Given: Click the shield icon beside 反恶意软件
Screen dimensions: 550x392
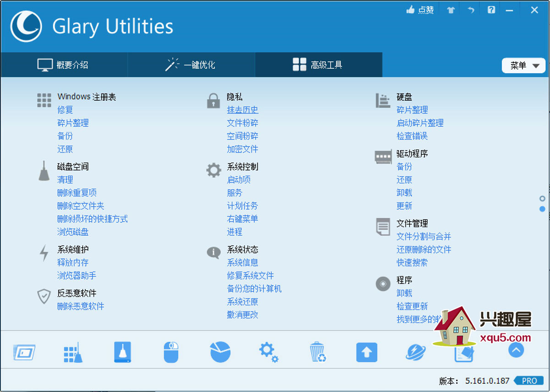Looking at the screenshot, I should [x=44, y=296].
